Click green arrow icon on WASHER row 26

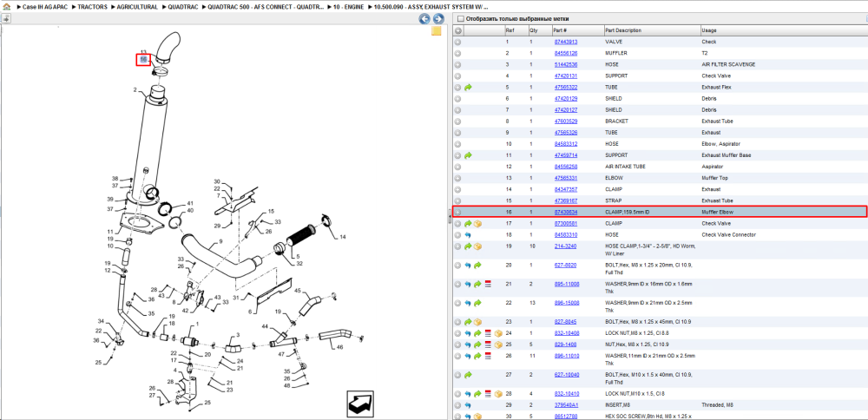tap(477, 356)
